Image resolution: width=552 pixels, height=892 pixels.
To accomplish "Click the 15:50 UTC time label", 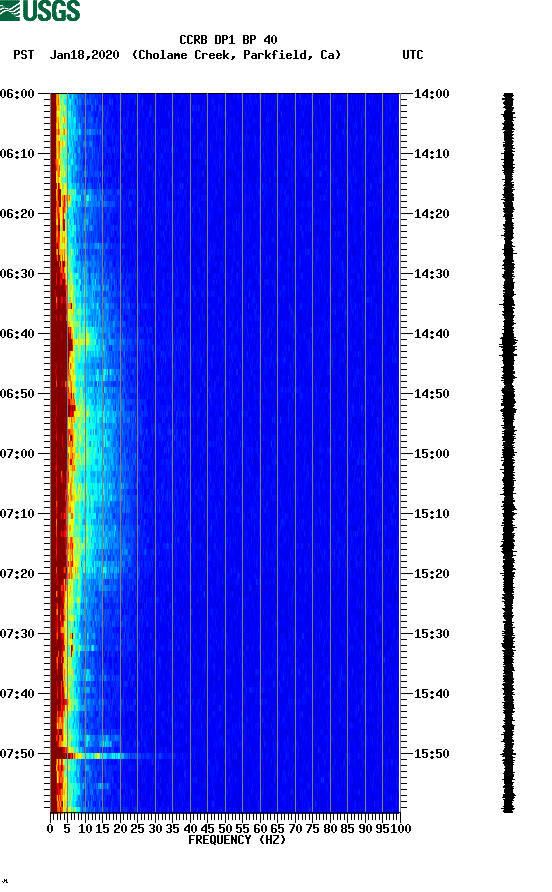I will (431, 754).
